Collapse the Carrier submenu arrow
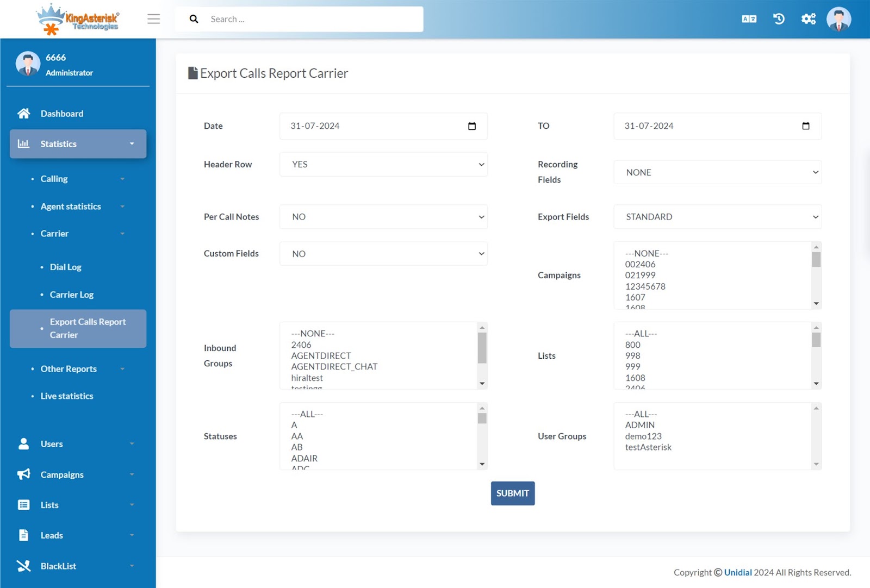 (122, 234)
